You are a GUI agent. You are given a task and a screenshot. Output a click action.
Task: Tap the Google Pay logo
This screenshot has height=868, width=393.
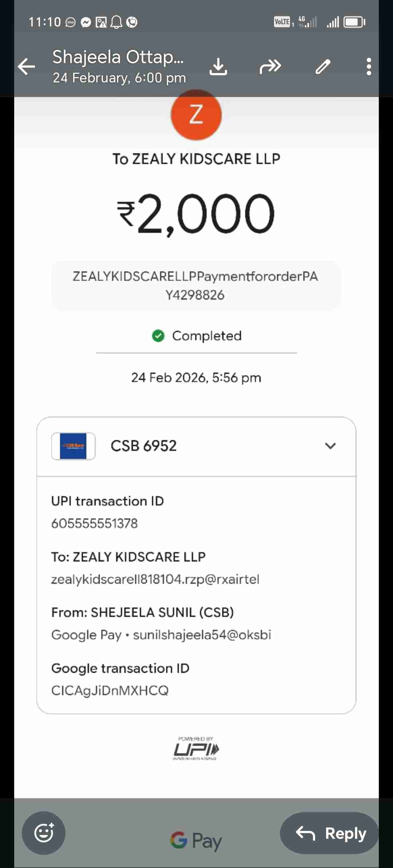coord(196,840)
